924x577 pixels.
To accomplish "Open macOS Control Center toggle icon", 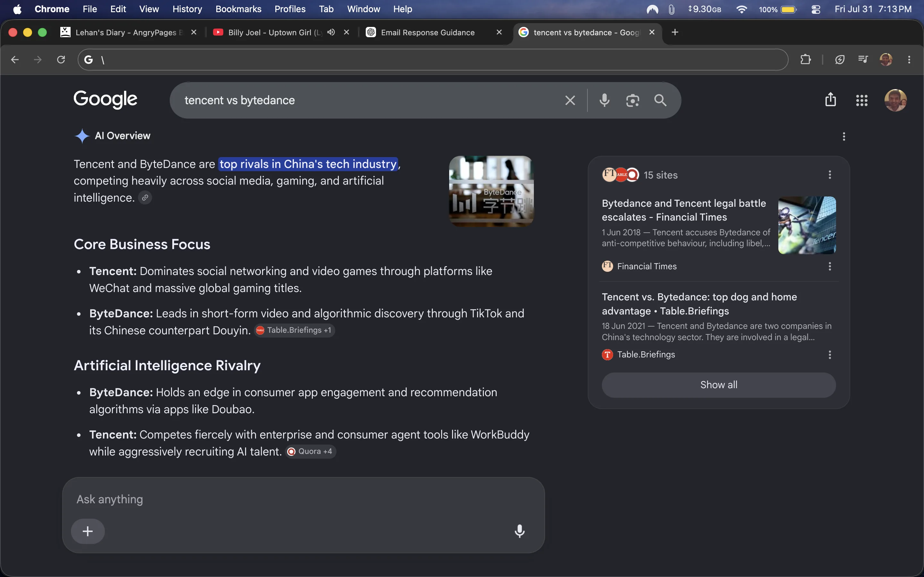I will (x=816, y=9).
